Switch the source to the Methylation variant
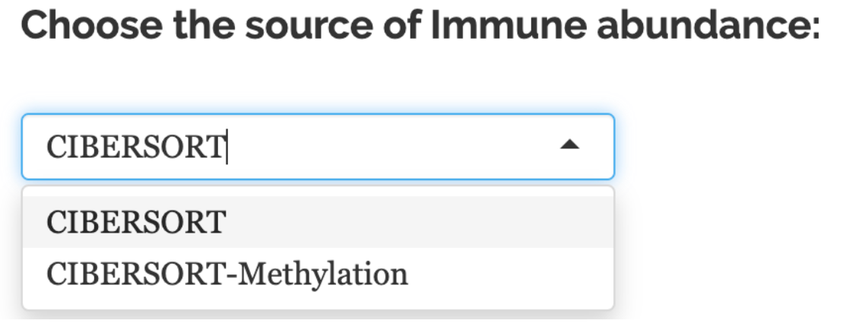This screenshot has width=868, height=330. tap(227, 274)
